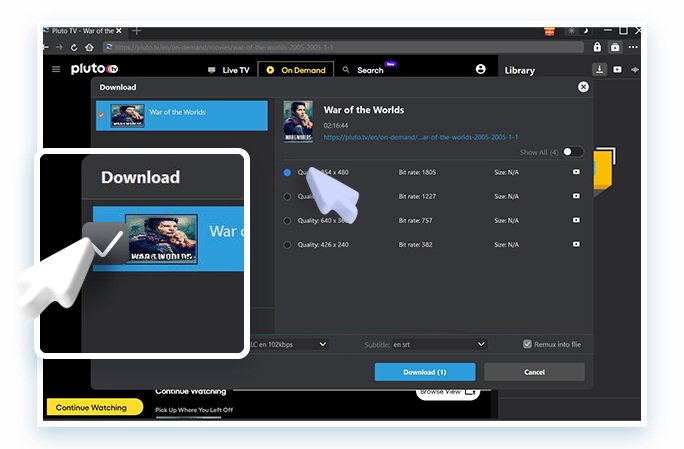
Task: Switch to the On Demand tab
Action: tap(296, 69)
